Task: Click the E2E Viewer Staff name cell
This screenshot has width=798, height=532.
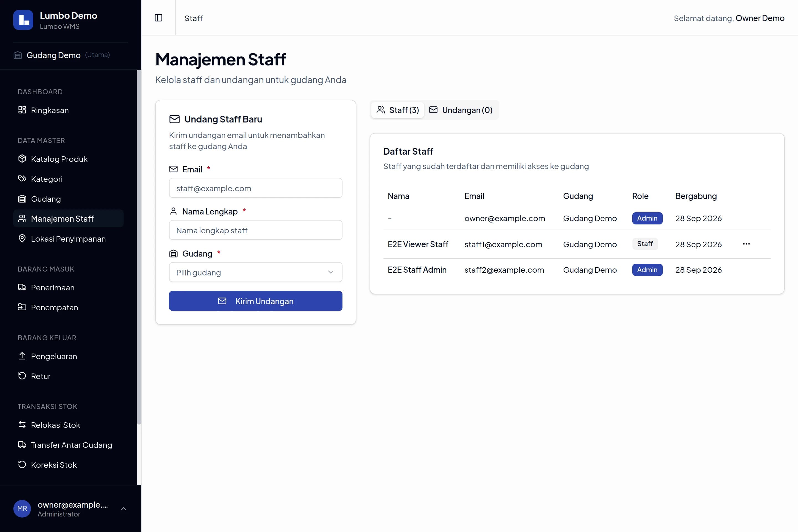Action: click(418, 244)
